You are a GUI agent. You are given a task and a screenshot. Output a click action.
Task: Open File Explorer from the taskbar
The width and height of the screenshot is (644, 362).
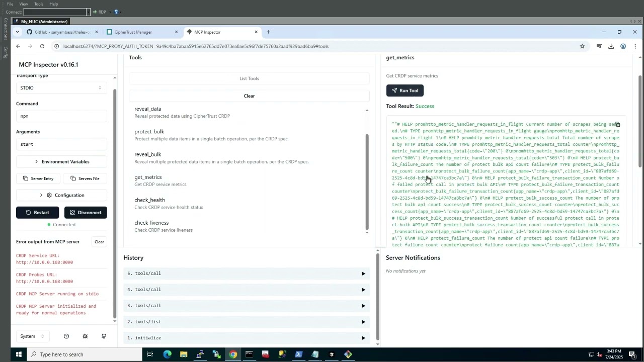[x=184, y=354]
